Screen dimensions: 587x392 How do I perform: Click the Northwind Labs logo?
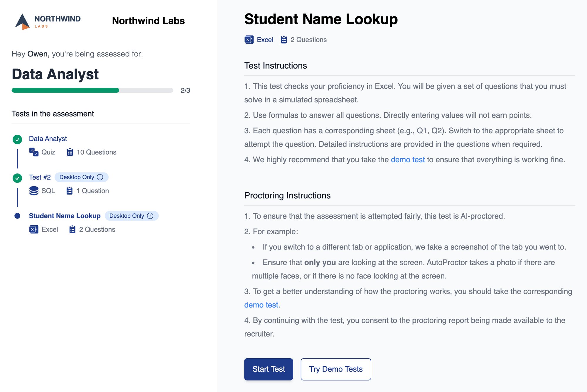(x=48, y=22)
